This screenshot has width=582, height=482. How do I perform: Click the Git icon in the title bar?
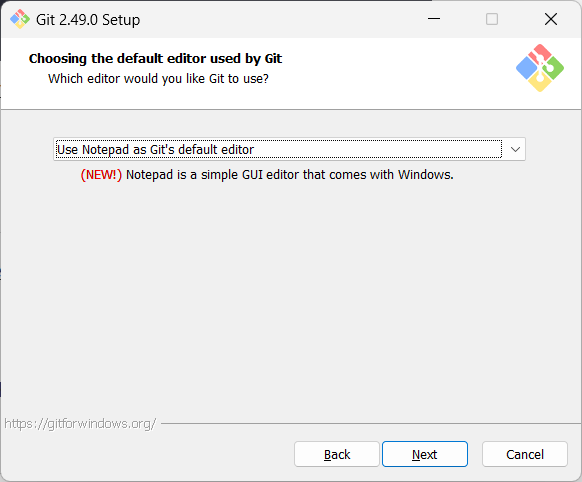(20, 19)
